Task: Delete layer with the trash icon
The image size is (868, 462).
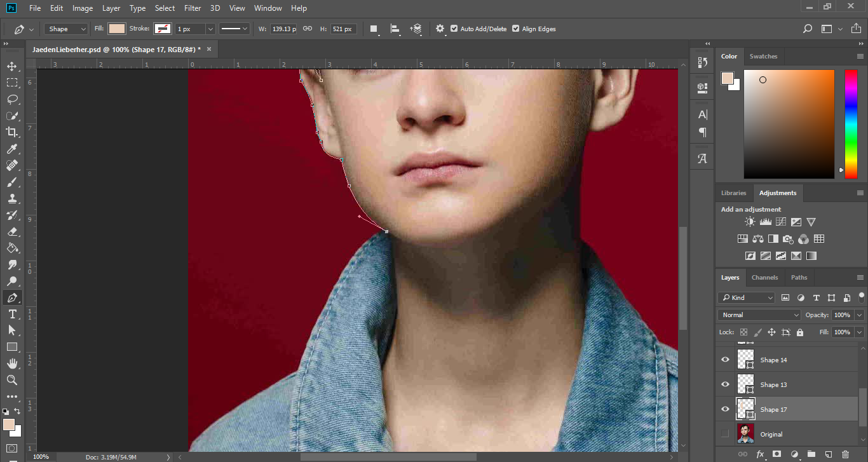Action: [x=845, y=454]
